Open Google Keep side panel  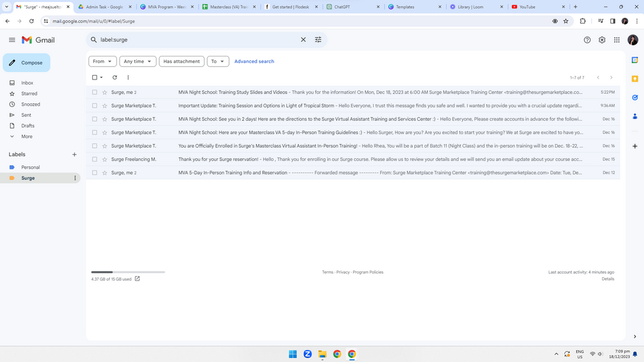tap(635, 79)
